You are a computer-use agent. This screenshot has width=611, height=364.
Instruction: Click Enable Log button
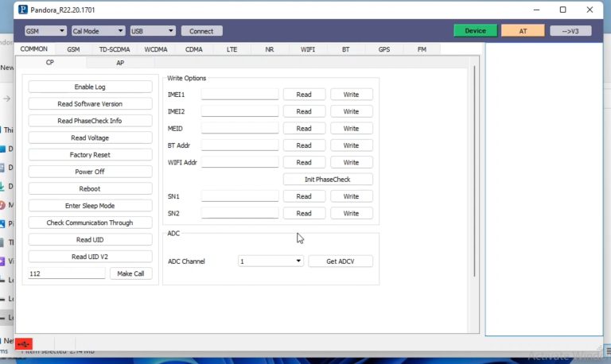[90, 87]
